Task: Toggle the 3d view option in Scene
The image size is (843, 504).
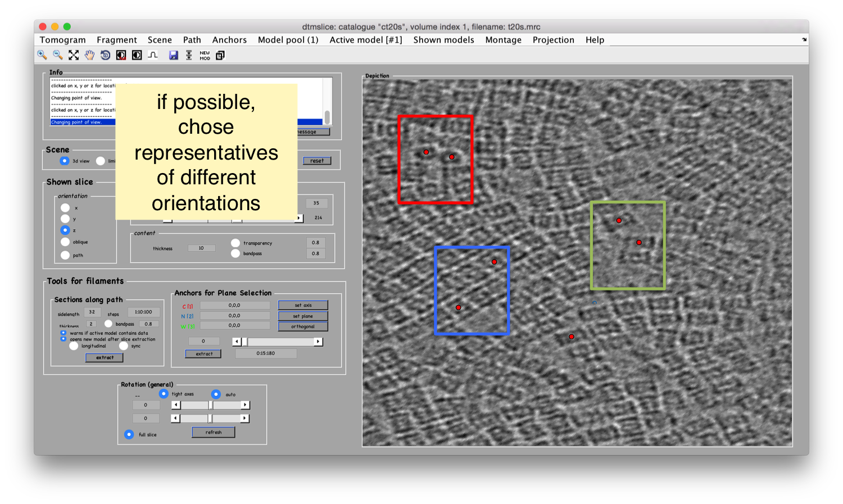Action: (64, 161)
